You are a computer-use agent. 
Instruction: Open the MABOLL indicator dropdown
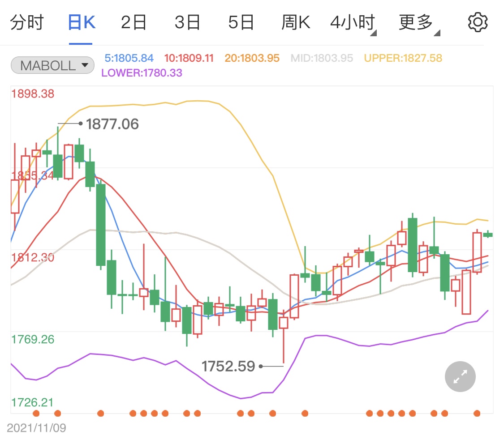[x=52, y=65]
